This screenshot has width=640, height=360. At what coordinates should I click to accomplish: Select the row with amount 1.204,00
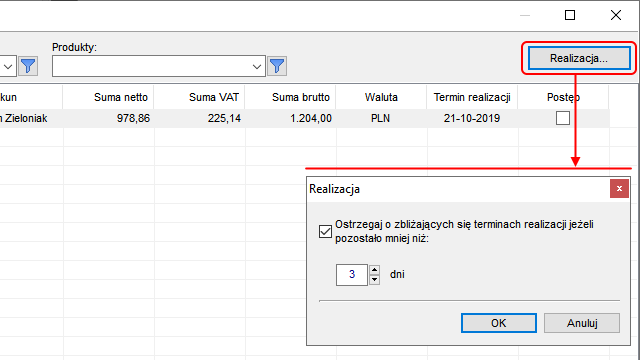tap(304, 118)
